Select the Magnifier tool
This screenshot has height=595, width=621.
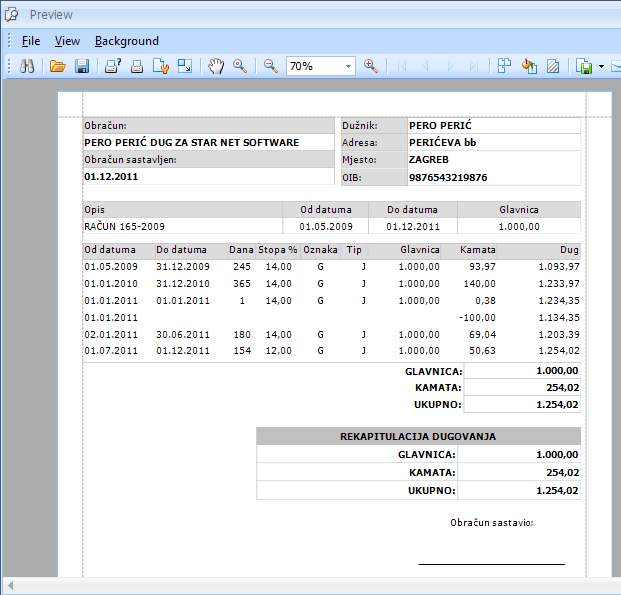tap(240, 66)
